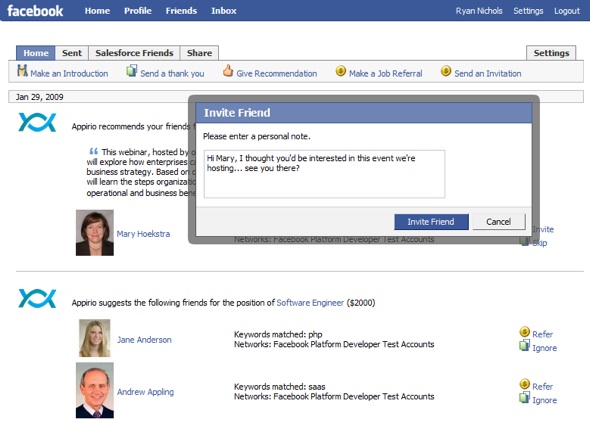The width and height of the screenshot is (590, 423).
Task: Open Friends in the top navigation
Action: (181, 11)
